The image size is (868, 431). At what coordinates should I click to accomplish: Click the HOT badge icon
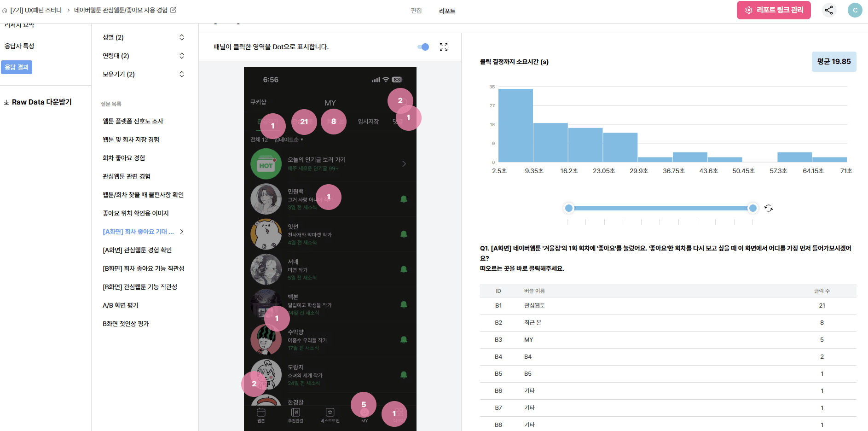[266, 164]
